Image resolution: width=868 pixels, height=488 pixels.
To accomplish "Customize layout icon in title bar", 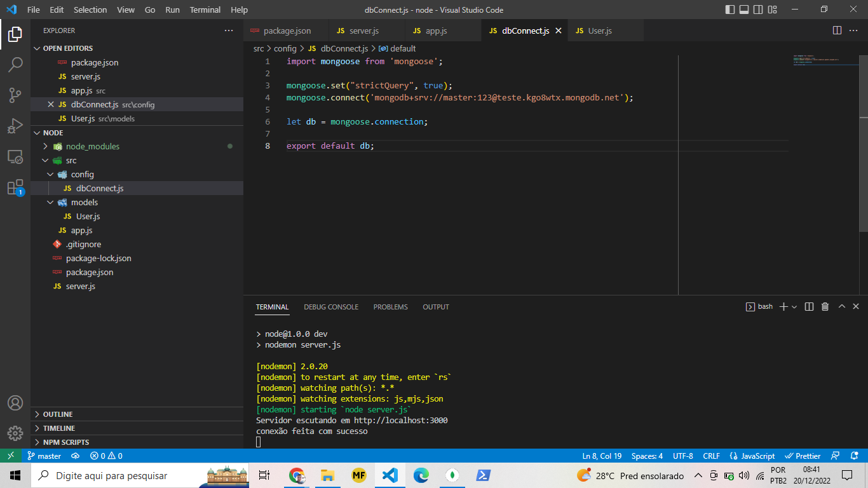I will 771,10.
